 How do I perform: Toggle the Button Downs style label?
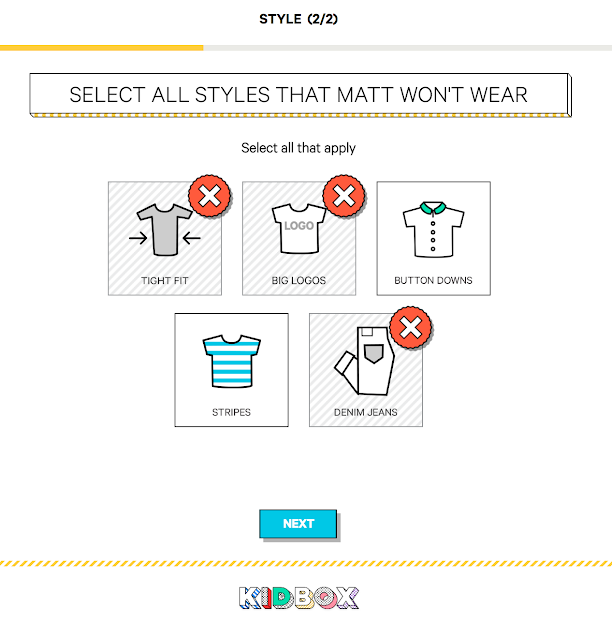point(433,280)
